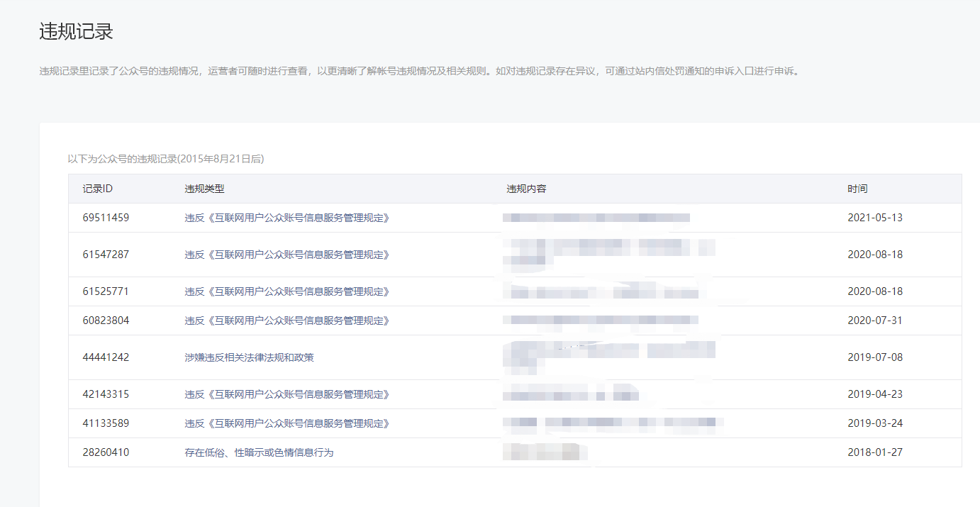Click the date 2019-04-23

point(875,394)
